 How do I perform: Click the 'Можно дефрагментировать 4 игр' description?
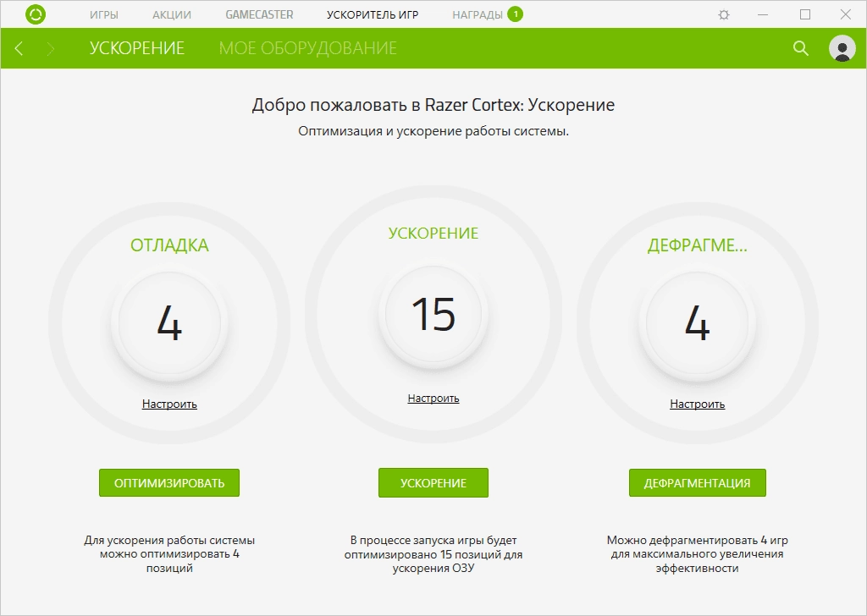pos(698,554)
